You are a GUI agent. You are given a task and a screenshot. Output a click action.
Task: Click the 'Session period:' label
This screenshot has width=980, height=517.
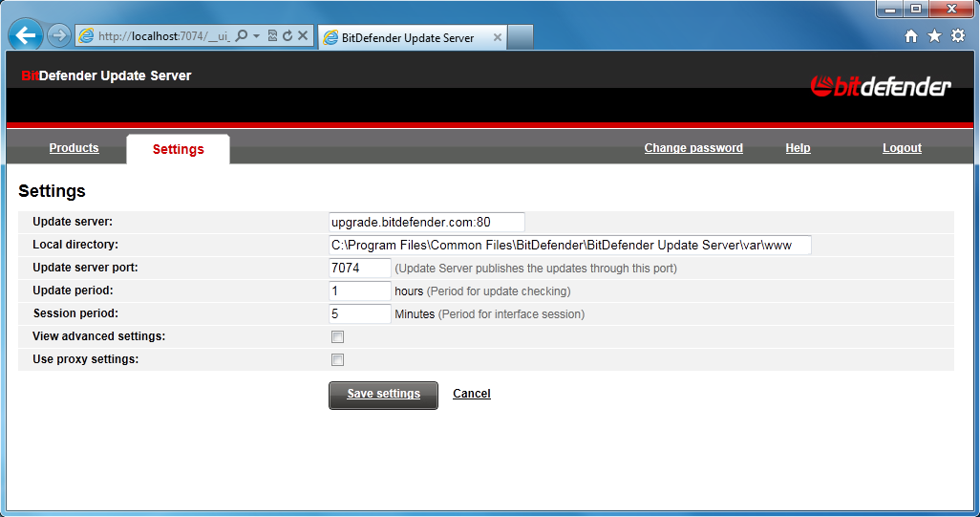point(75,313)
